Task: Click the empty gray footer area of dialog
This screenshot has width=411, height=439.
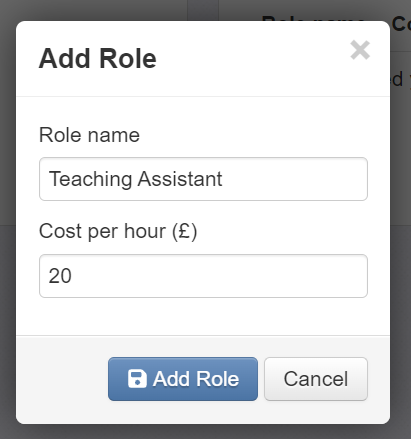Action: (x=62, y=379)
